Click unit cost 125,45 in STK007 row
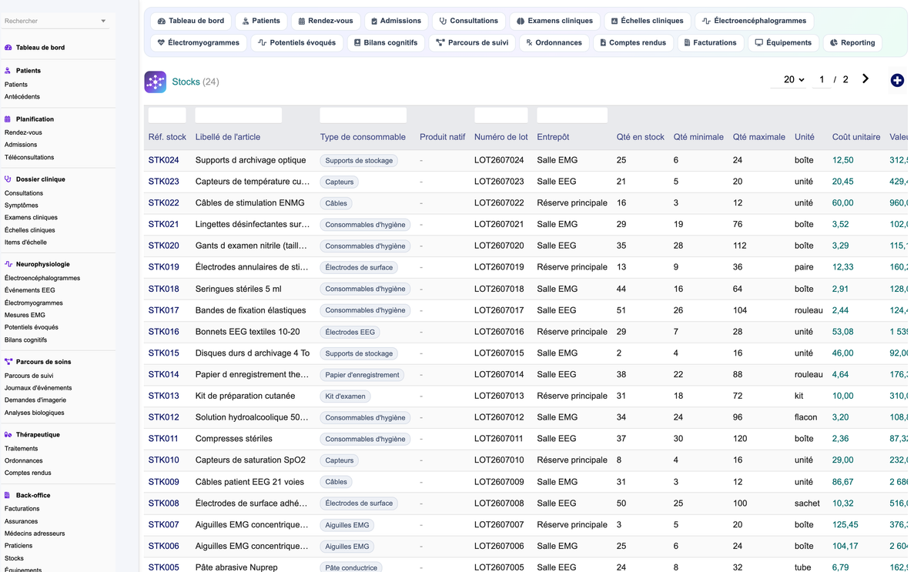Image resolution: width=924 pixels, height=572 pixels. (845, 524)
